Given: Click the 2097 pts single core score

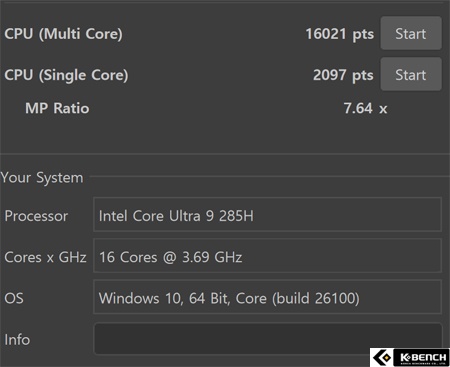Looking at the screenshot, I should click(343, 75).
